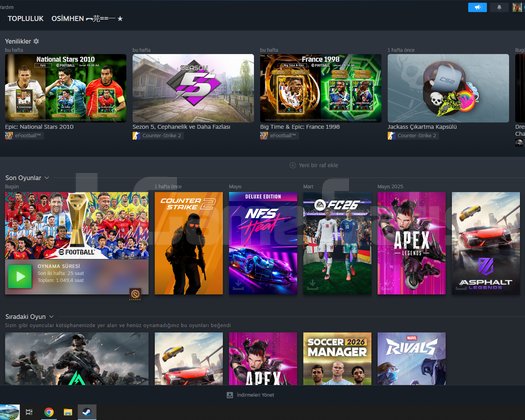Launch Chrome from the taskbar

49,412
